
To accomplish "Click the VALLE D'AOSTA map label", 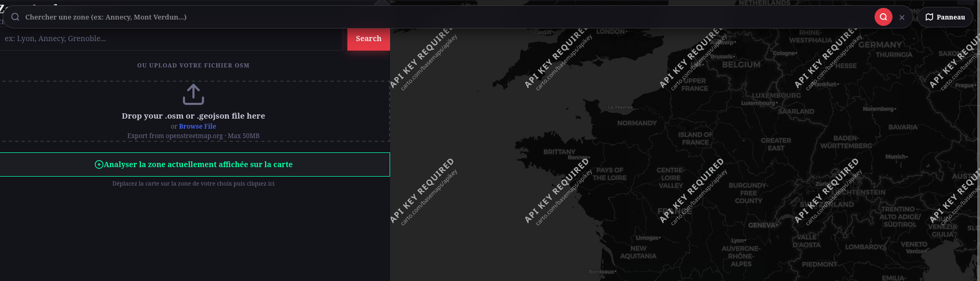I will point(807,241).
